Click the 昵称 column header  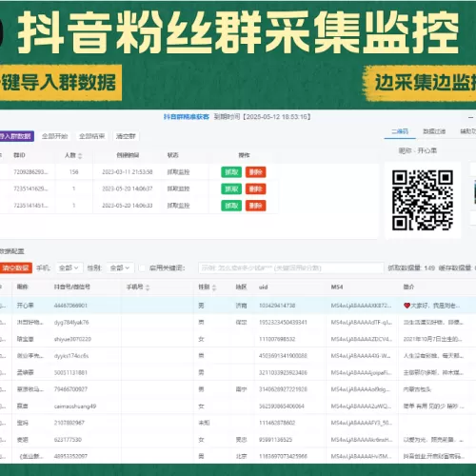[x=23, y=287]
